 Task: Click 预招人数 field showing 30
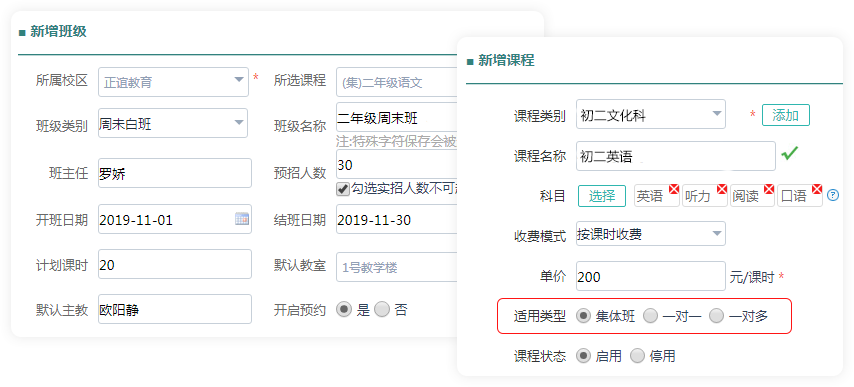point(396,165)
